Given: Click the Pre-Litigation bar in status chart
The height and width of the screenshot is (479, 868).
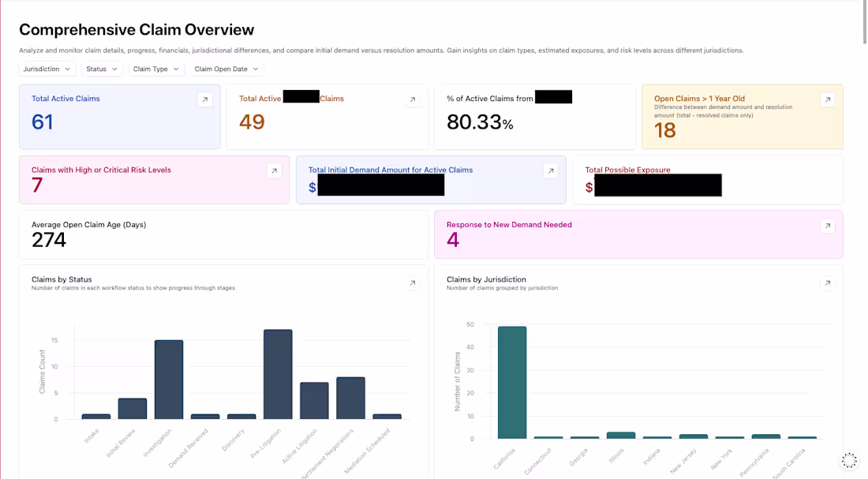Looking at the screenshot, I should pyautogui.click(x=278, y=374).
